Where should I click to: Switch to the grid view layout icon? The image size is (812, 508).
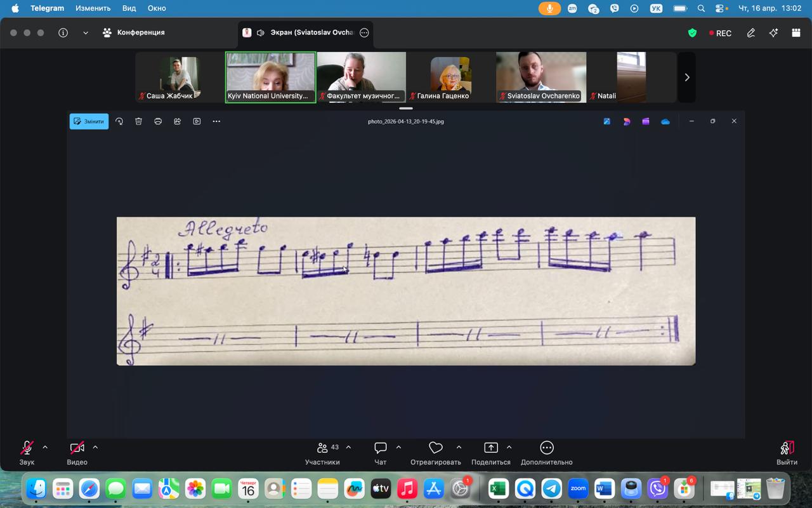[796, 32]
